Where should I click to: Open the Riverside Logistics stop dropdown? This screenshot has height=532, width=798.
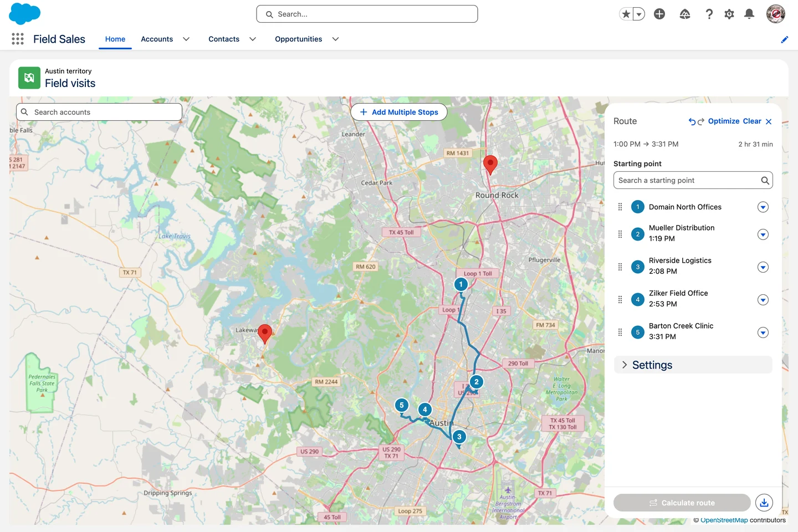(763, 267)
